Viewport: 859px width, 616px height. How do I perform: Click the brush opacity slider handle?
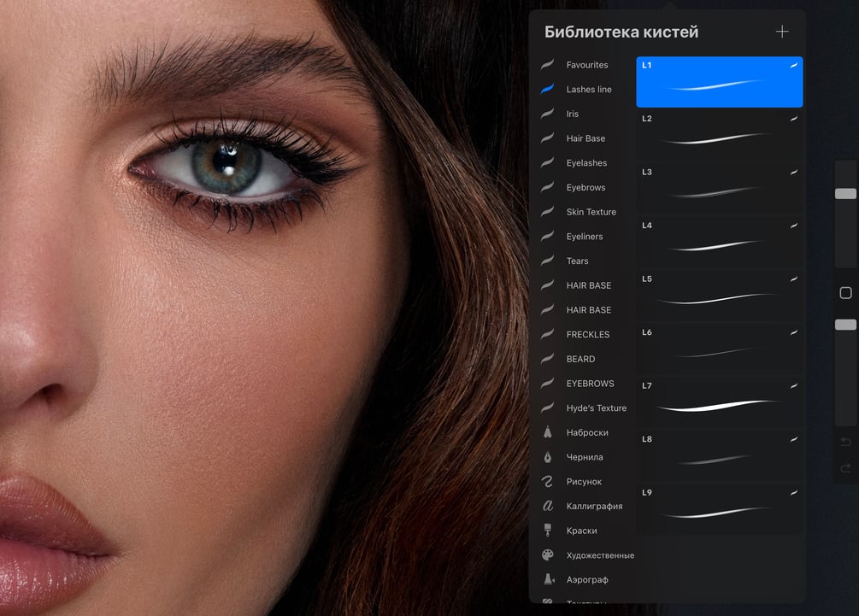845,325
